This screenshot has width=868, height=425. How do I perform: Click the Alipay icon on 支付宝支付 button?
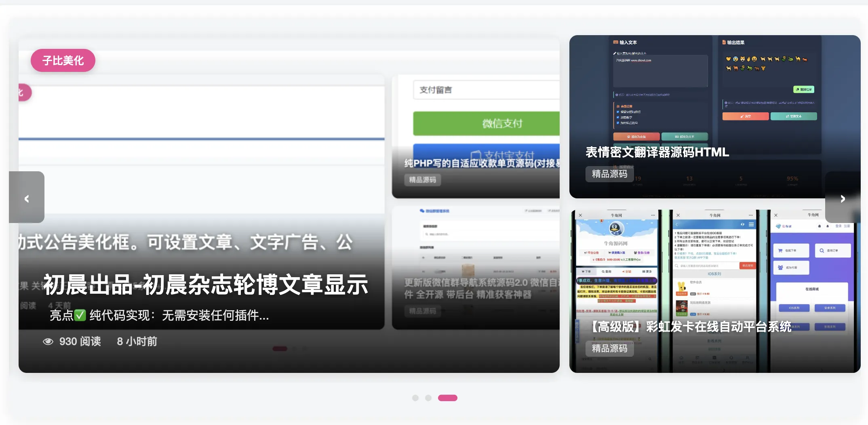(x=476, y=154)
